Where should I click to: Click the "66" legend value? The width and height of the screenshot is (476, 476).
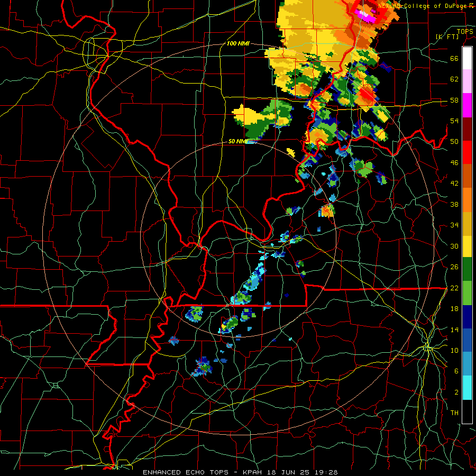(454, 58)
